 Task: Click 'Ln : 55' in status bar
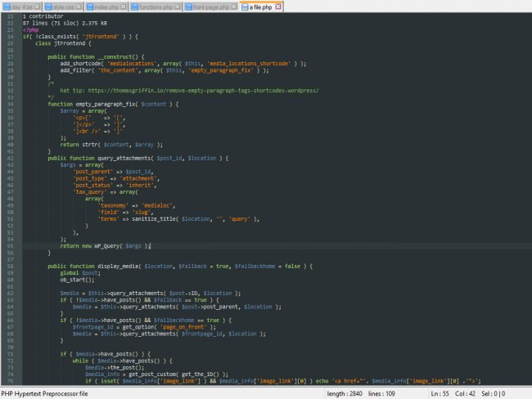(440, 393)
